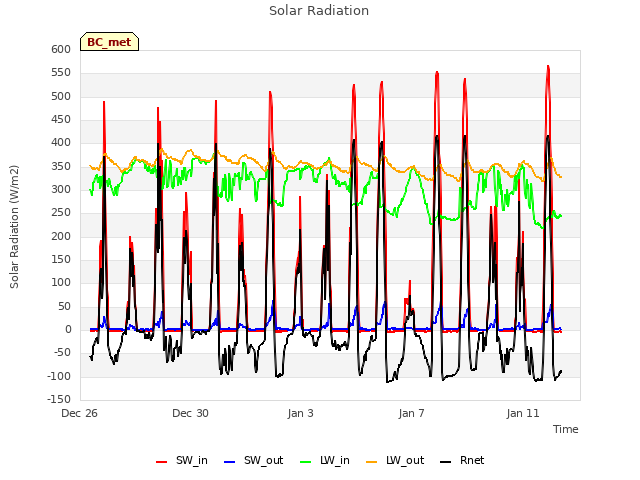Click the 250 y-axis tick label

61,213
